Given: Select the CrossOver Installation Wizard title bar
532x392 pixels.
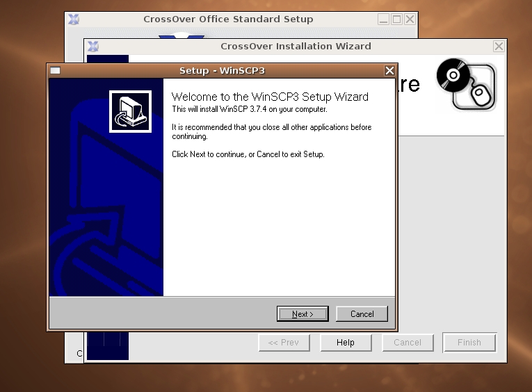Looking at the screenshot, I should click(296, 47).
